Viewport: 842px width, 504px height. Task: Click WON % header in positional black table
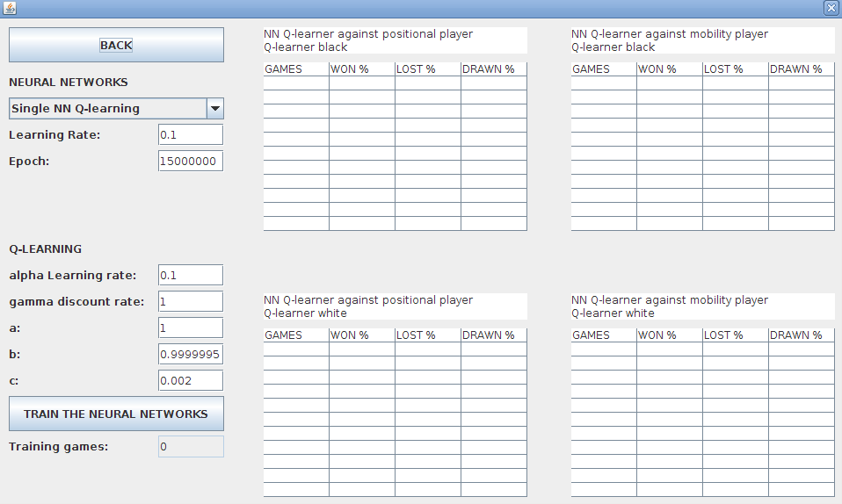[362, 69]
